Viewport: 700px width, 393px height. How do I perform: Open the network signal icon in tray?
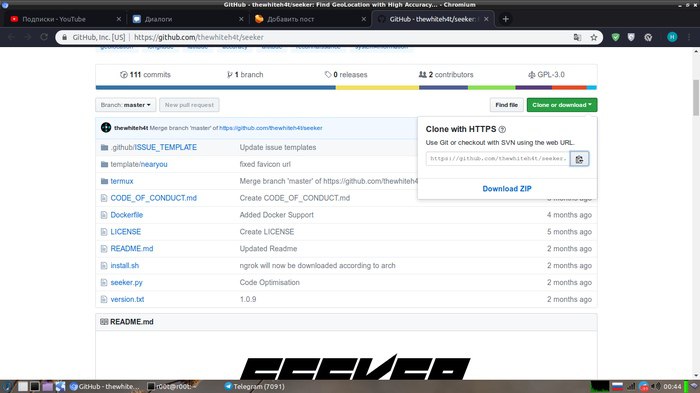pos(631,386)
